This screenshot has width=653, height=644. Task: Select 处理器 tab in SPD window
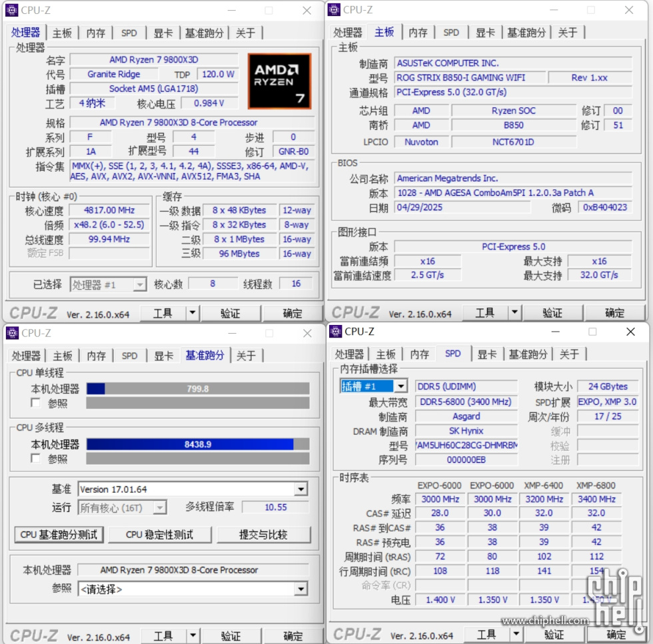pyautogui.click(x=349, y=354)
